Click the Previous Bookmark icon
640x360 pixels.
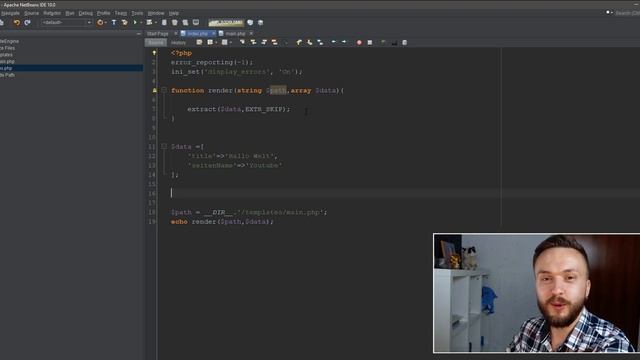[299, 42]
